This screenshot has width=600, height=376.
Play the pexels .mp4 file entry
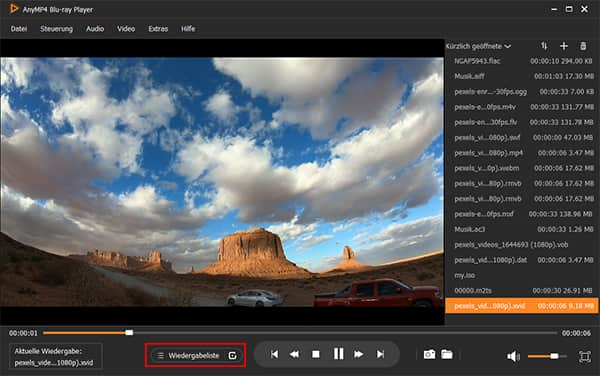coord(522,153)
